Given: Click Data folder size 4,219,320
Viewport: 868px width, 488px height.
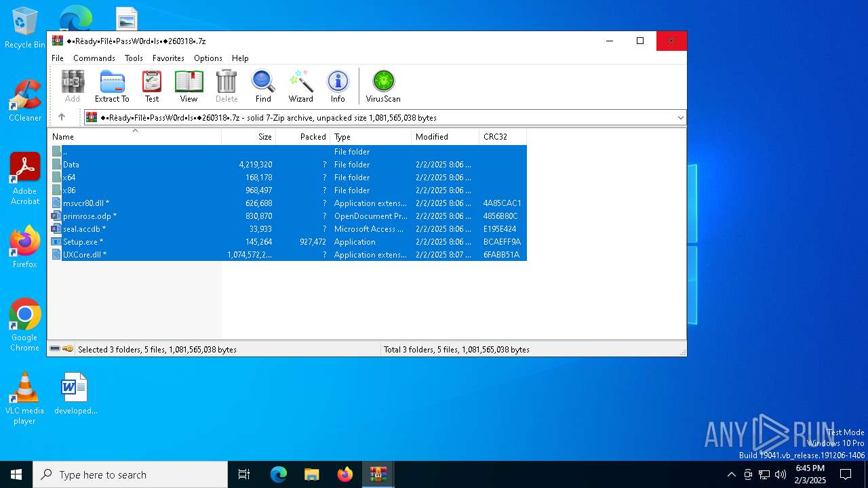Looking at the screenshot, I should pyautogui.click(x=256, y=165).
